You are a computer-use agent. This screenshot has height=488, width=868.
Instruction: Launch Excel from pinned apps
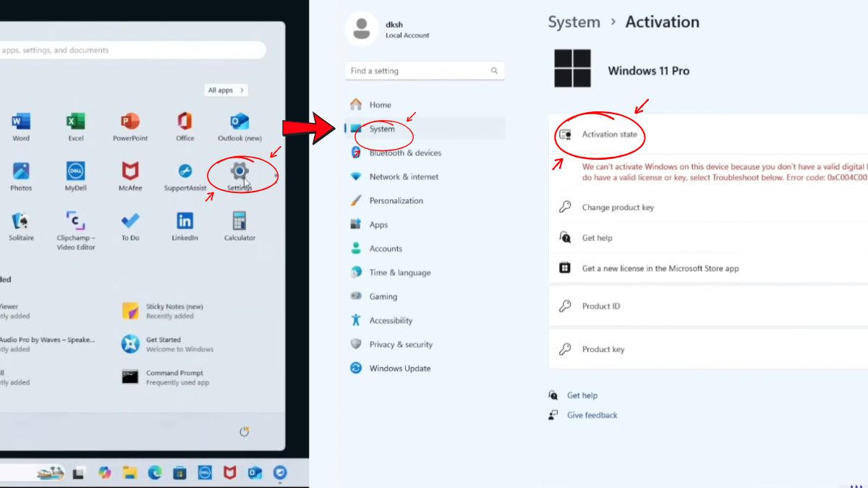(76, 127)
